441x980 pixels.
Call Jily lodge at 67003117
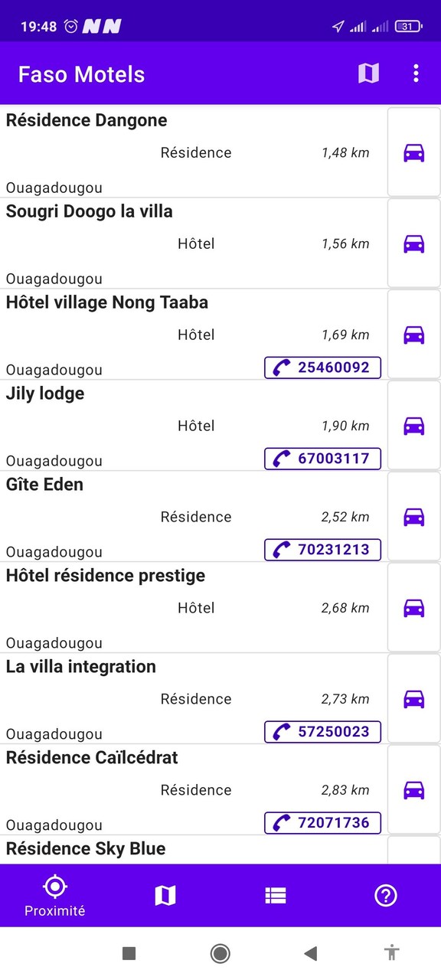pos(322,459)
